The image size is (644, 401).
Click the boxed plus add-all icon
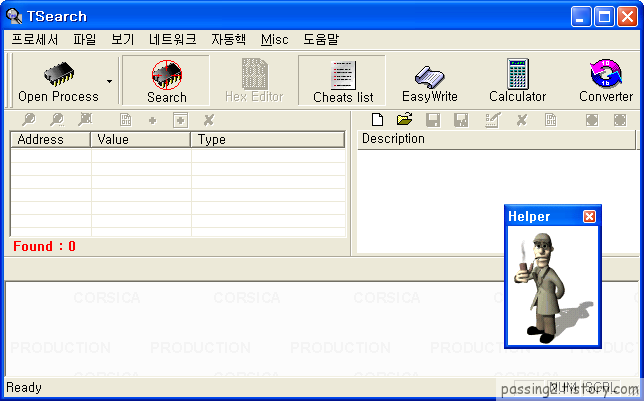pyautogui.click(x=181, y=120)
